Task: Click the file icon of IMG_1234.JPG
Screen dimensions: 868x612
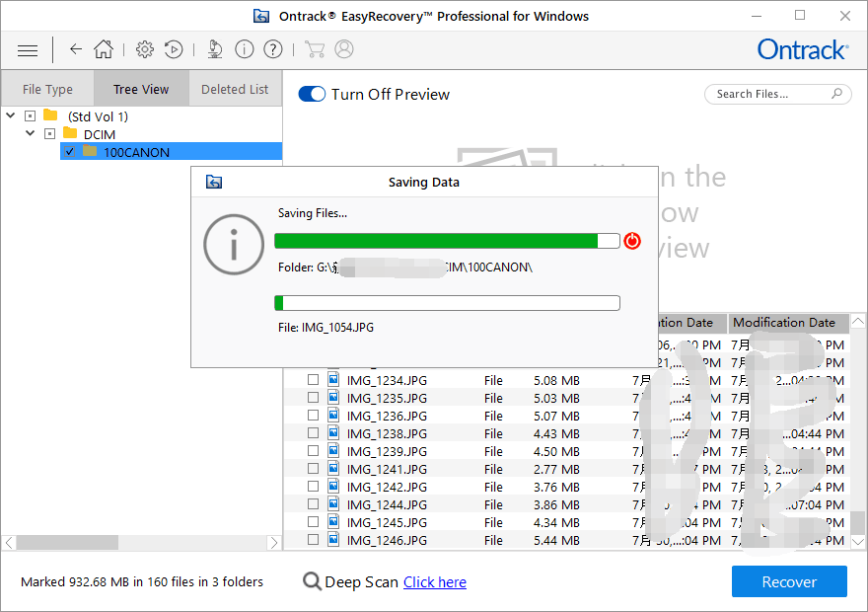Action: [x=333, y=379]
